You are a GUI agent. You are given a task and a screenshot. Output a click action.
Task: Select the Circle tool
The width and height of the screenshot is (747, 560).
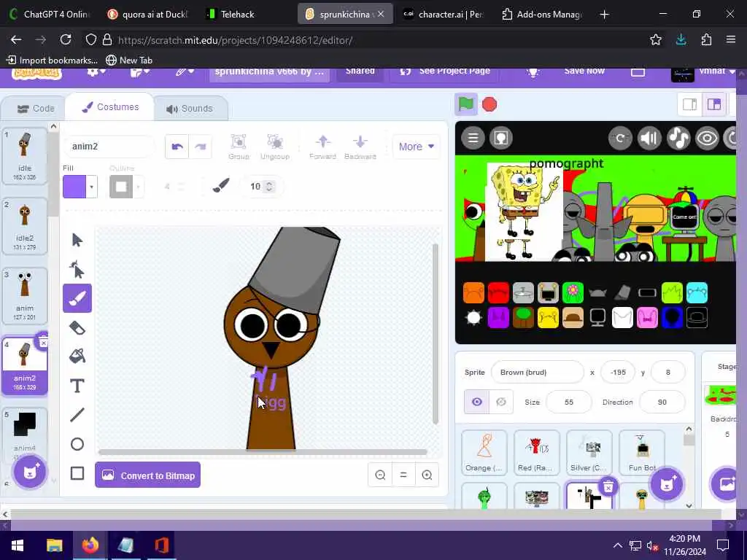click(x=77, y=444)
